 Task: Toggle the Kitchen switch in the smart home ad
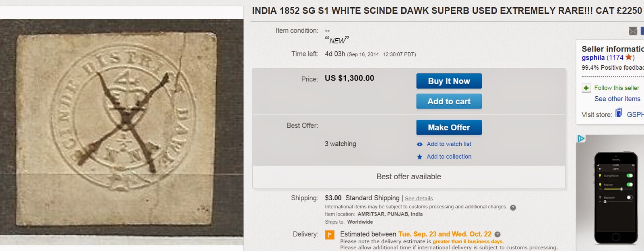[630, 184]
